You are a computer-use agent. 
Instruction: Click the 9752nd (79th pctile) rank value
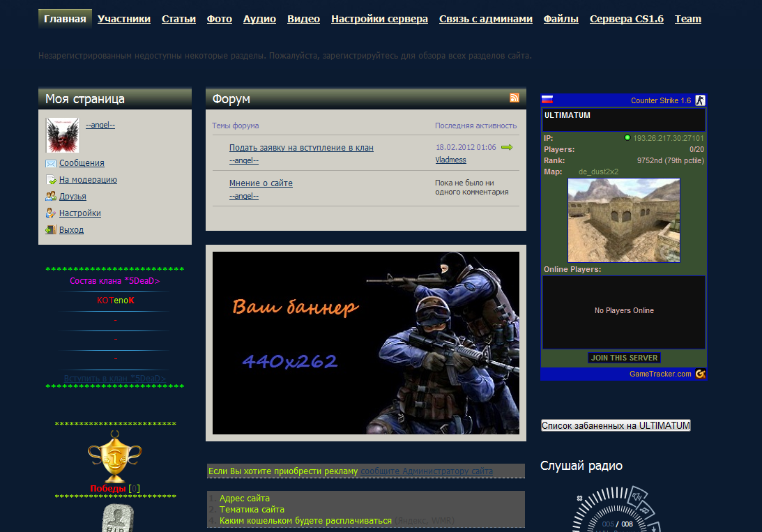click(x=671, y=160)
